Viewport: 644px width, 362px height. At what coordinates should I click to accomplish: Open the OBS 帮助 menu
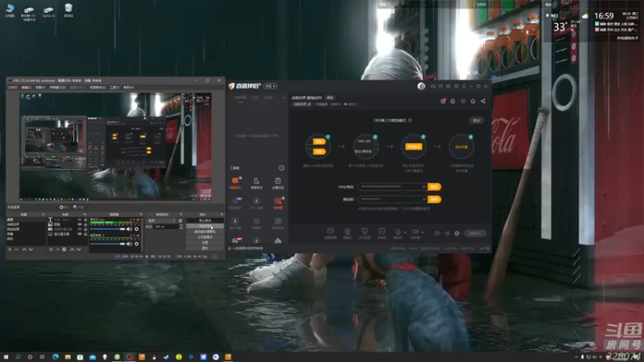(x=129, y=88)
